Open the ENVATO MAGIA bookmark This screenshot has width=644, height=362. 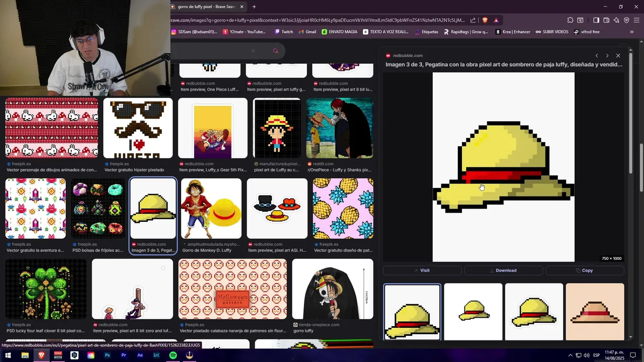point(340,32)
